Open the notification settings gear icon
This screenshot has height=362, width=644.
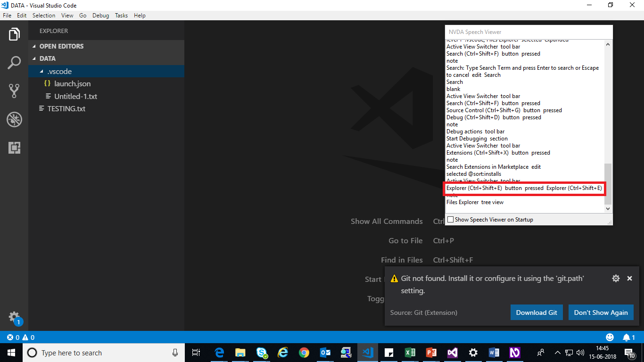click(x=616, y=279)
